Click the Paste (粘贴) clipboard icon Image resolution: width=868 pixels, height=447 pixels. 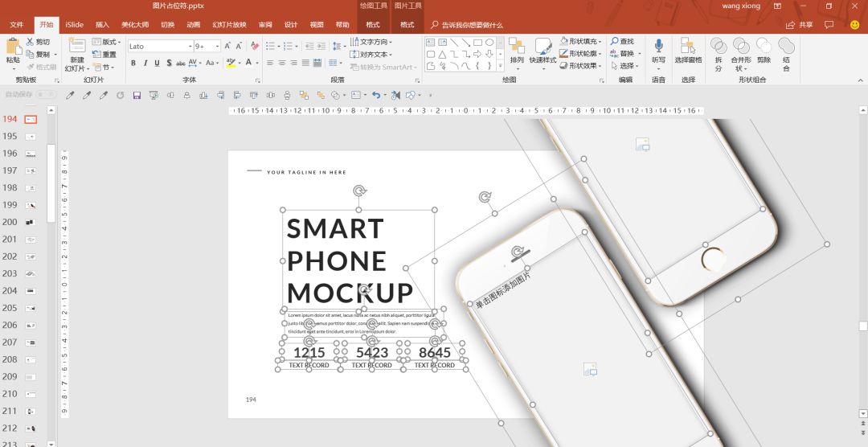click(x=13, y=47)
